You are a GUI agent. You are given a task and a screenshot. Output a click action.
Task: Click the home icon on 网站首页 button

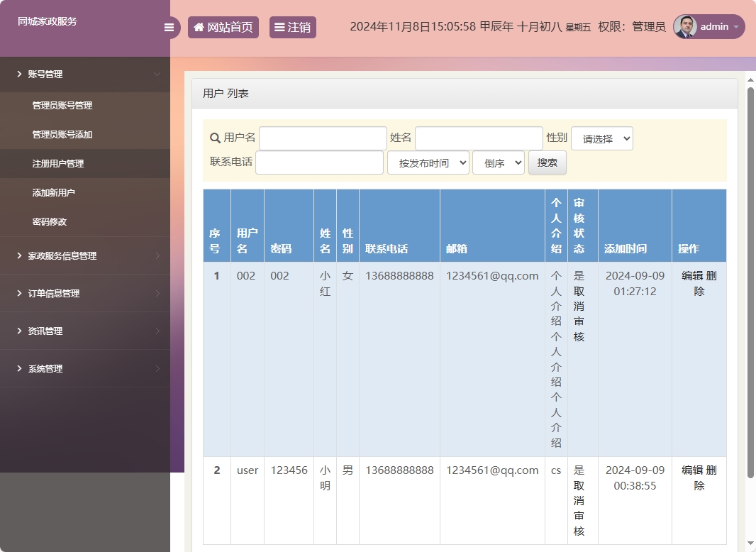[199, 27]
